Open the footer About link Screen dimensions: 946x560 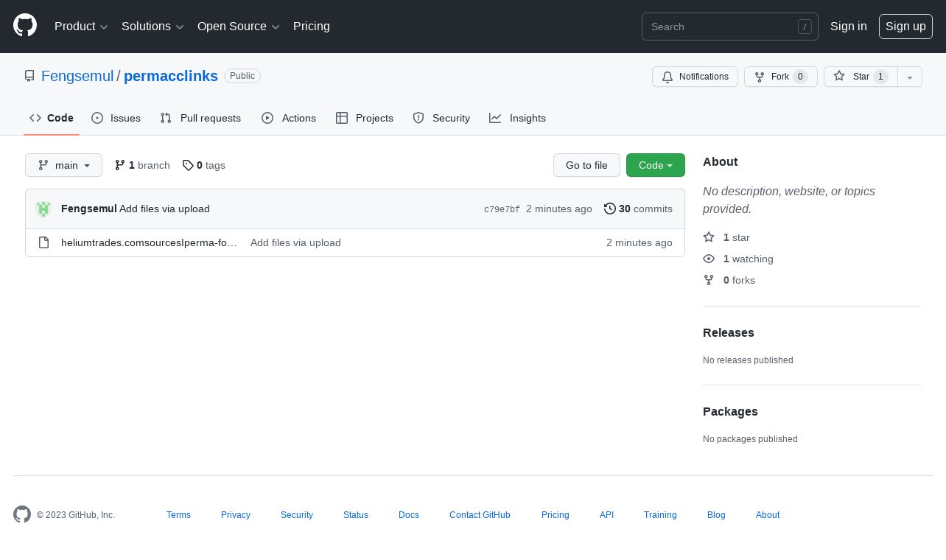pyautogui.click(x=768, y=515)
